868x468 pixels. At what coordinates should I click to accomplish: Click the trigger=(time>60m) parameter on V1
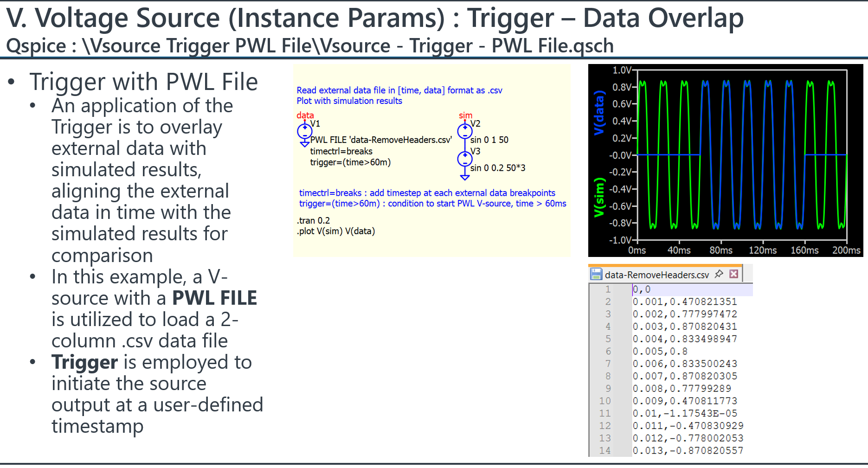350,162
